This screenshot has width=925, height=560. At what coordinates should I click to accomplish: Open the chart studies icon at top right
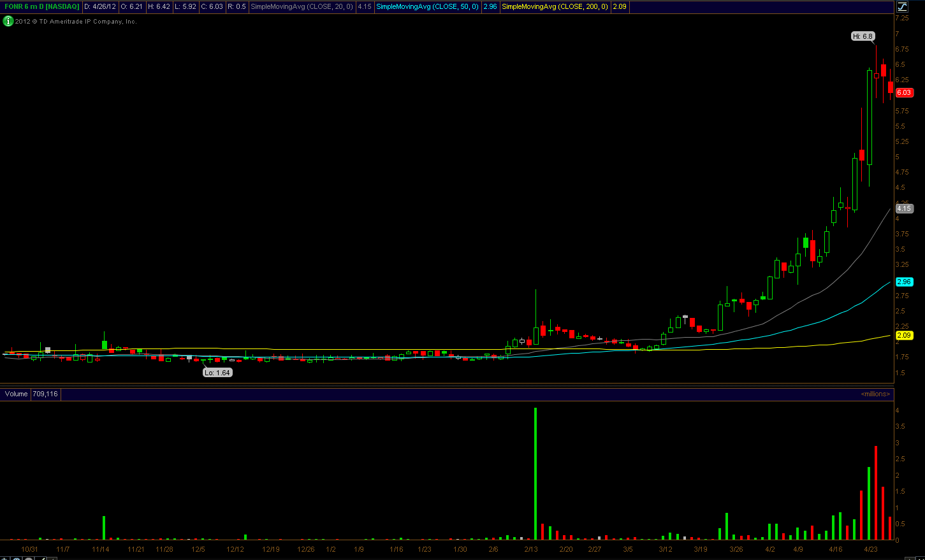(902, 6)
